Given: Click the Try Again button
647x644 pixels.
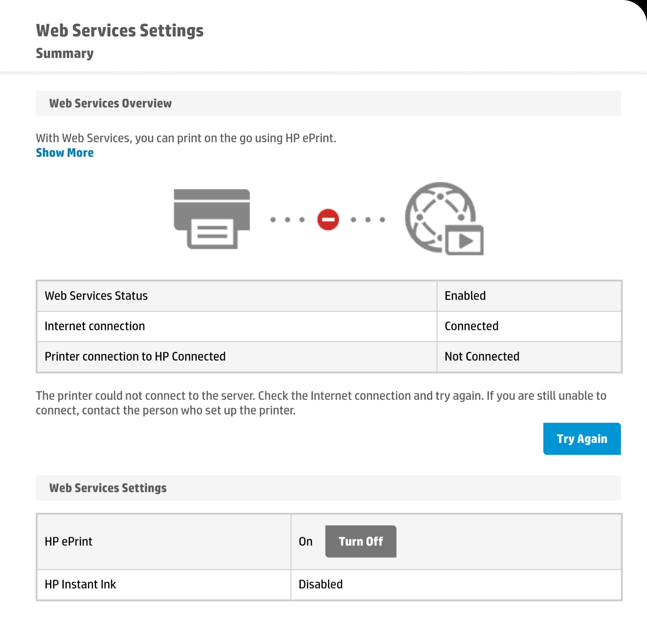Looking at the screenshot, I should point(582,439).
